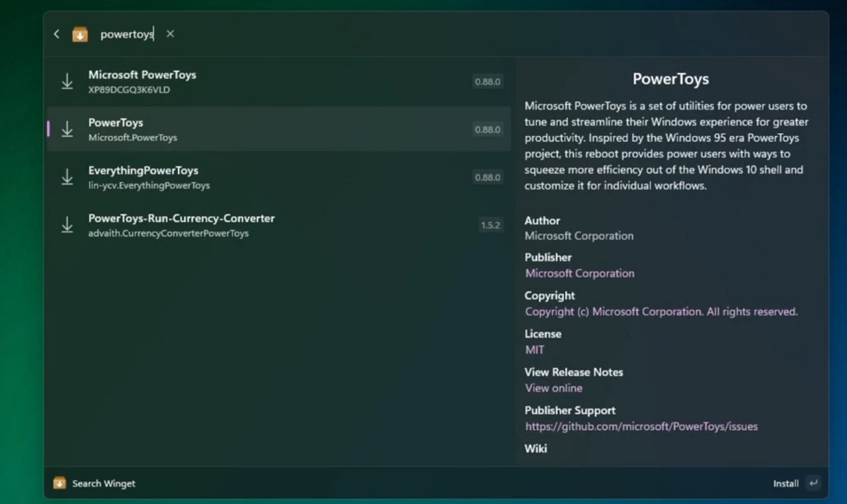Screen dimensions: 847x504
Task: Click download icon next to Microsoft.PowerToys
Action: coord(67,129)
